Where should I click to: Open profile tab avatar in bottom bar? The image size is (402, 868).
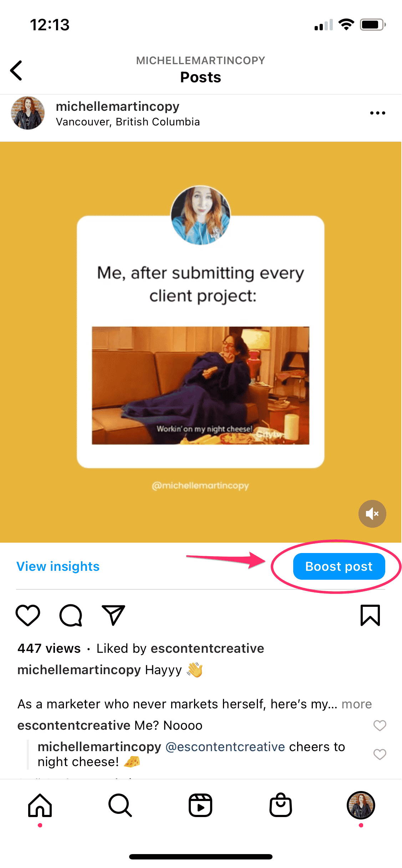point(361,805)
